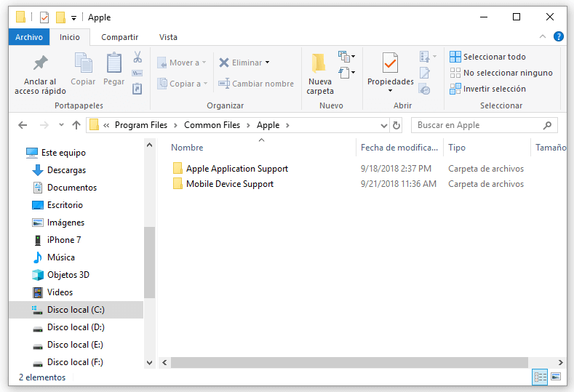Open the recent locations dropdown arrow
The height and width of the screenshot is (392, 574).
[61, 125]
